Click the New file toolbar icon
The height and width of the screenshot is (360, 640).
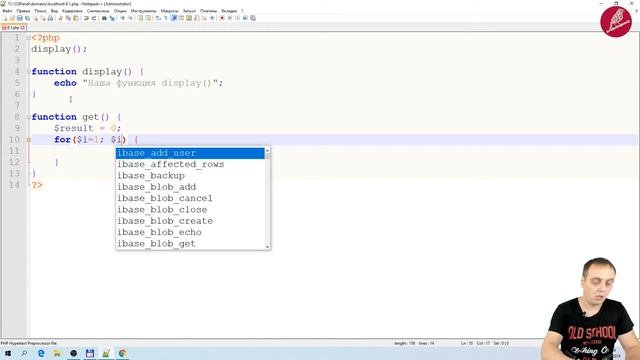(x=4, y=18)
